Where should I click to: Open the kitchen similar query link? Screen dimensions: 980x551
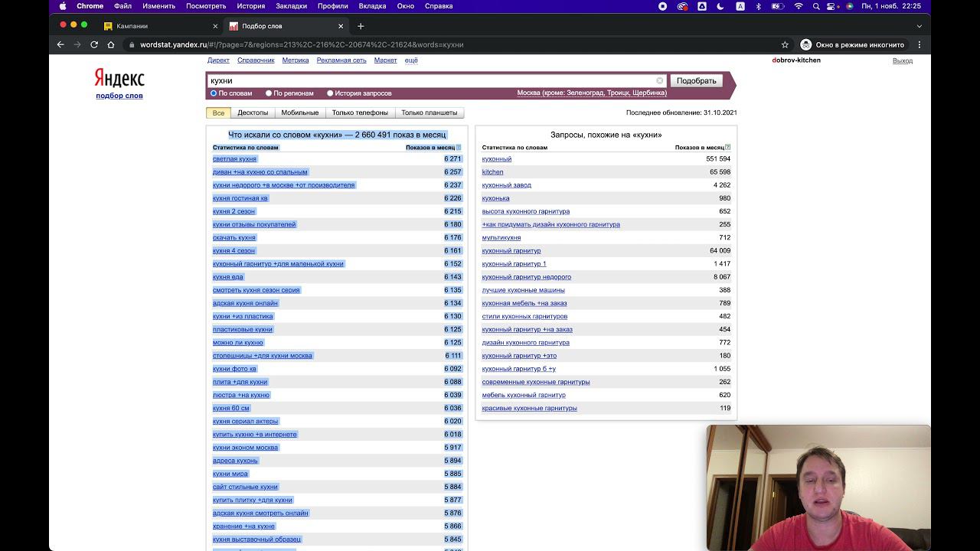point(492,172)
